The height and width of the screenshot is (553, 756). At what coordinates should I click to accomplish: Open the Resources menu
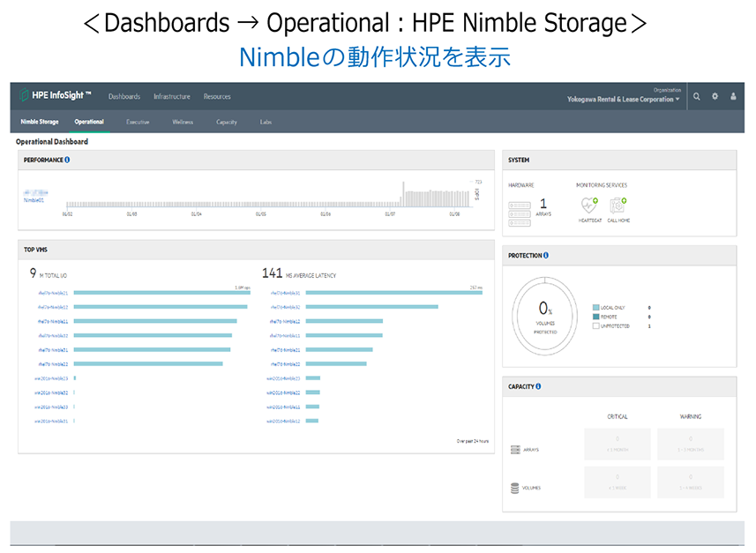pyautogui.click(x=217, y=96)
